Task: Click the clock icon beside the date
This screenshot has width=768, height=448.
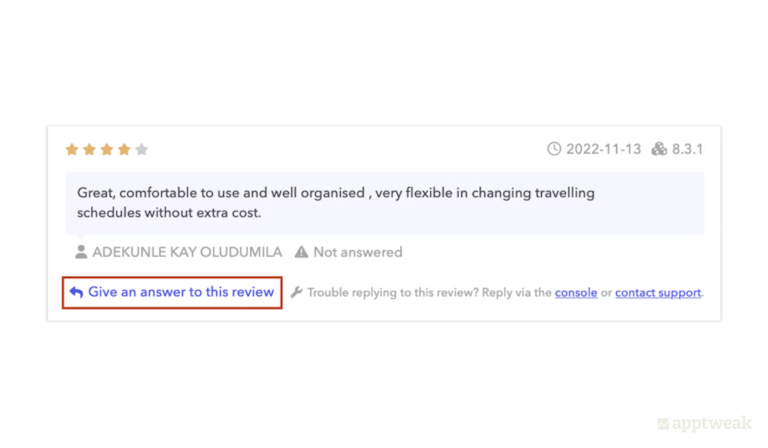Action: [x=554, y=149]
